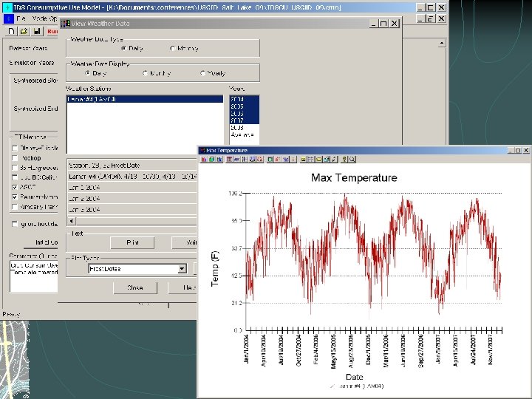Select year 2005 in Years list
The height and width of the screenshot is (399, 532).
point(245,106)
